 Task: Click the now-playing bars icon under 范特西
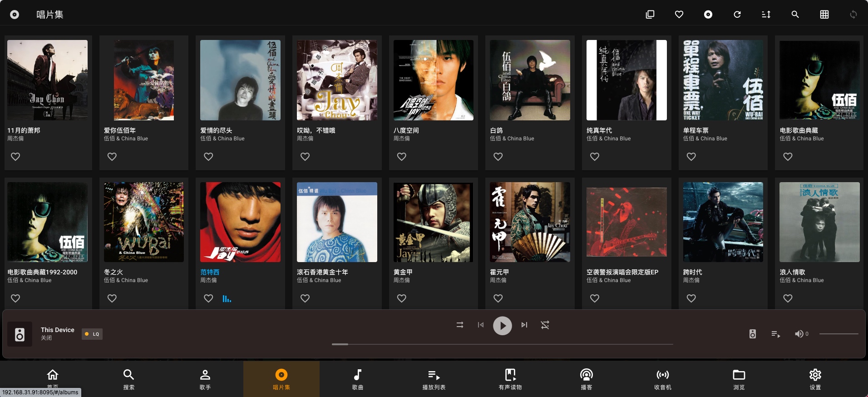tap(227, 298)
